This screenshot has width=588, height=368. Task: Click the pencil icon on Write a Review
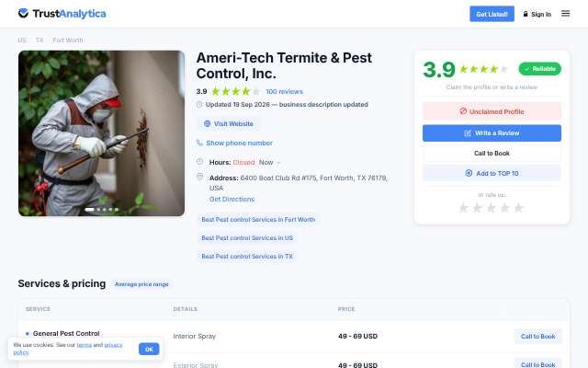[468, 132]
